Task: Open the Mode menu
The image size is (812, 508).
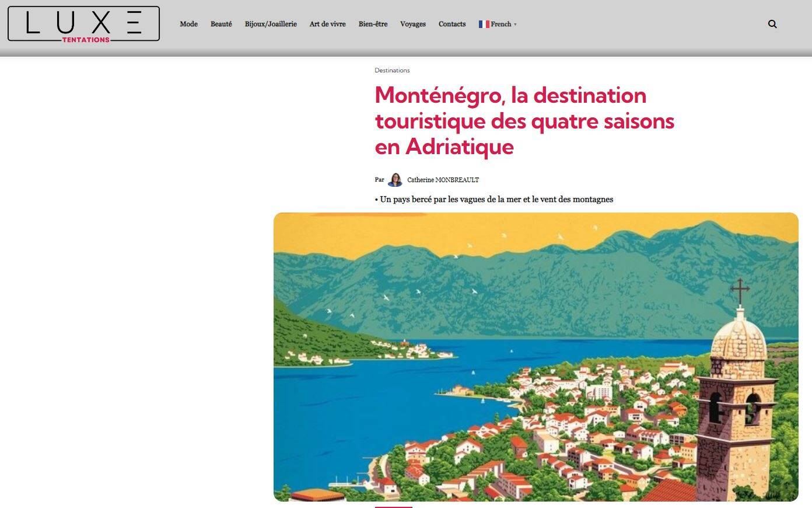Action: click(x=188, y=24)
